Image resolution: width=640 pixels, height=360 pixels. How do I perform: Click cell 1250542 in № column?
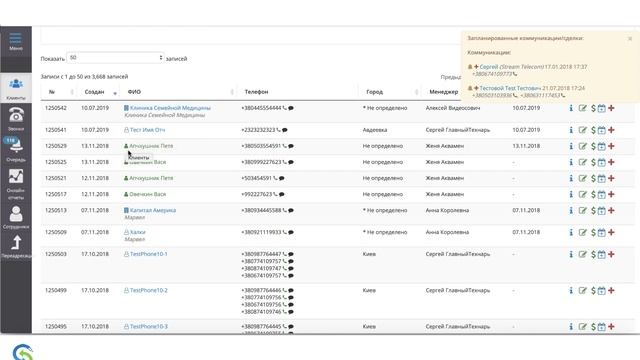click(x=56, y=108)
